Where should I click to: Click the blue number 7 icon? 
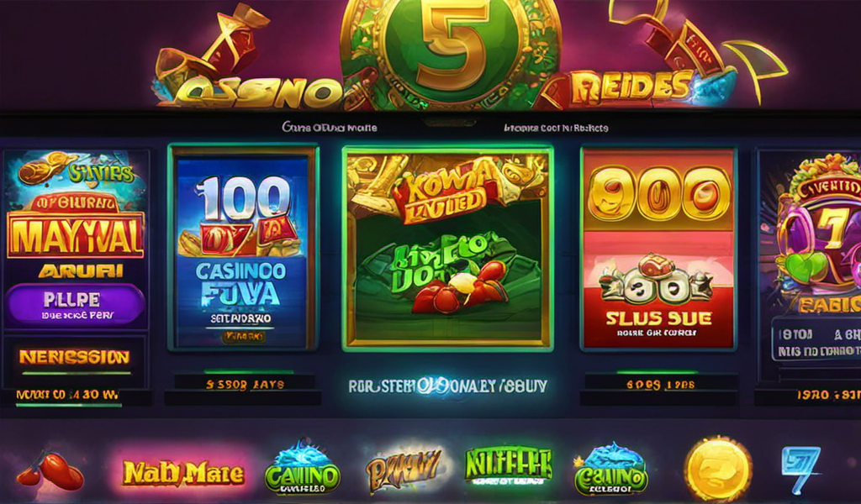(x=800, y=470)
